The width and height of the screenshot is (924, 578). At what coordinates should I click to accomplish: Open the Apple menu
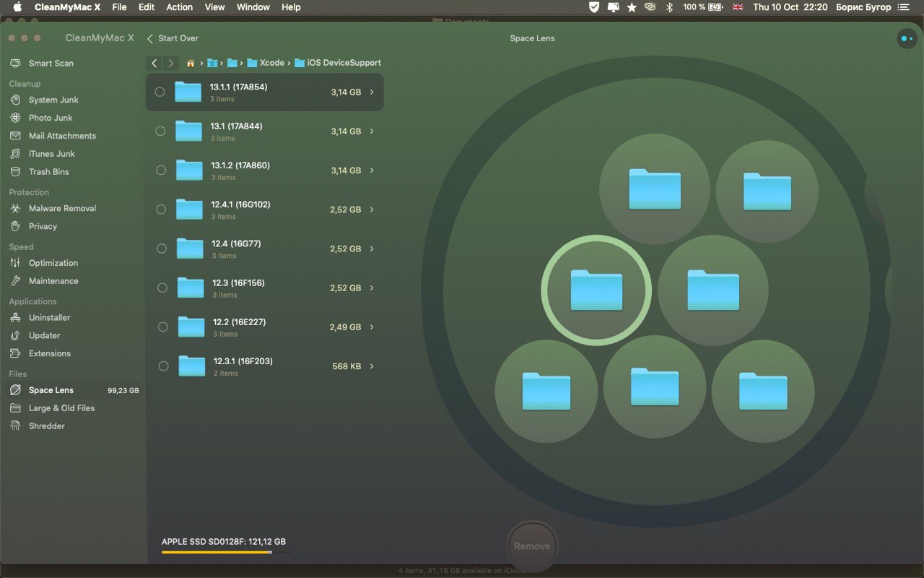[x=17, y=7]
